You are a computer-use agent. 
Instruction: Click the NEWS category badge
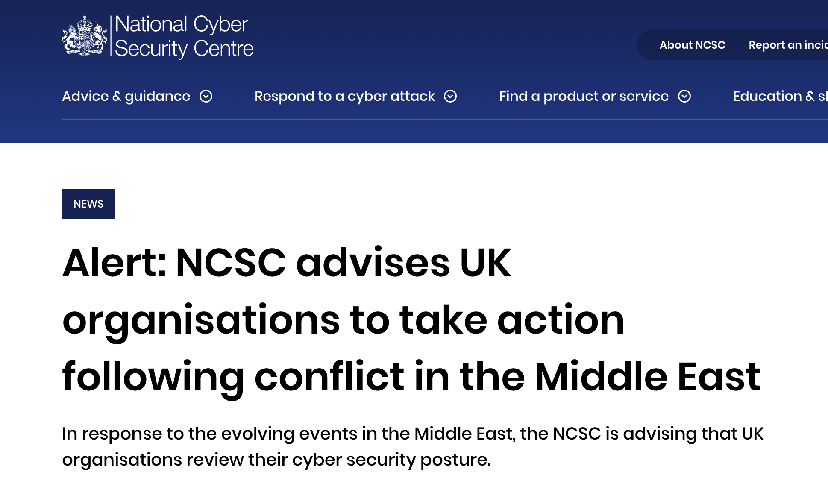88,204
